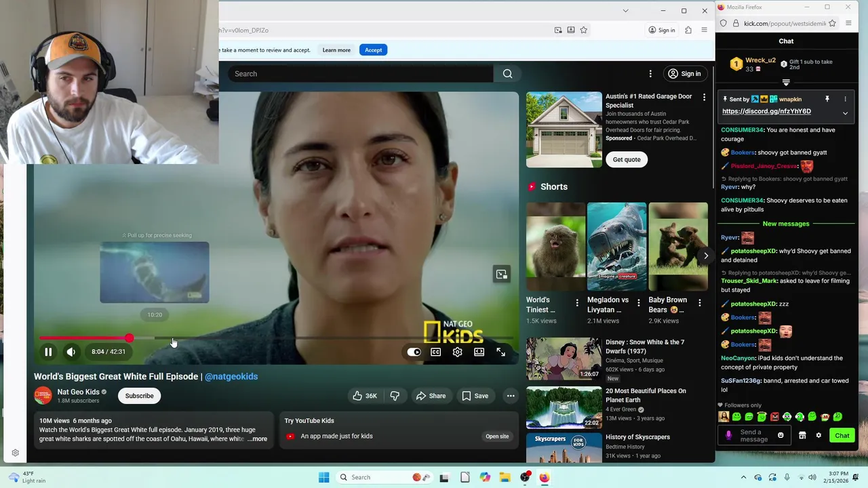The image size is (868, 488).
Task: Open more actions menu under video
Action: (x=511, y=396)
